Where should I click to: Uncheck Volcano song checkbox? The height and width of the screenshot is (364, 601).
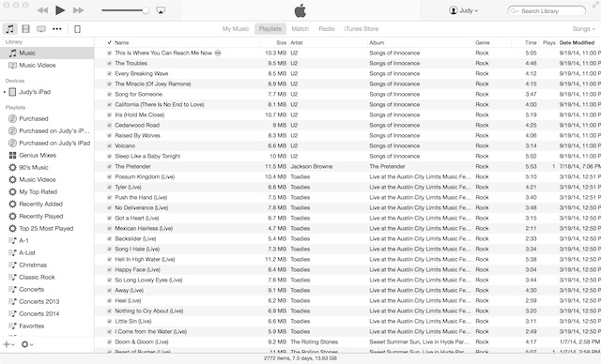pos(109,145)
